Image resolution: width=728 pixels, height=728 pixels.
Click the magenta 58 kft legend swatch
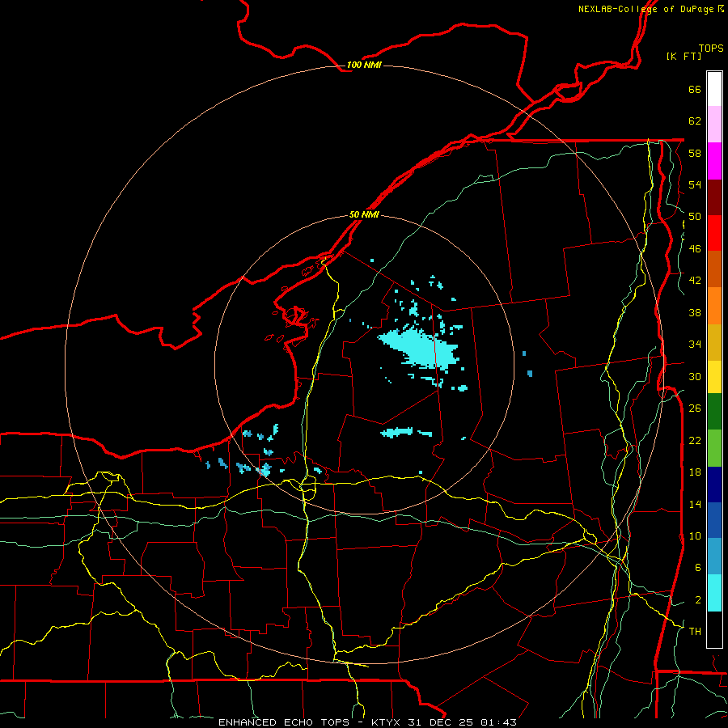coord(714,161)
